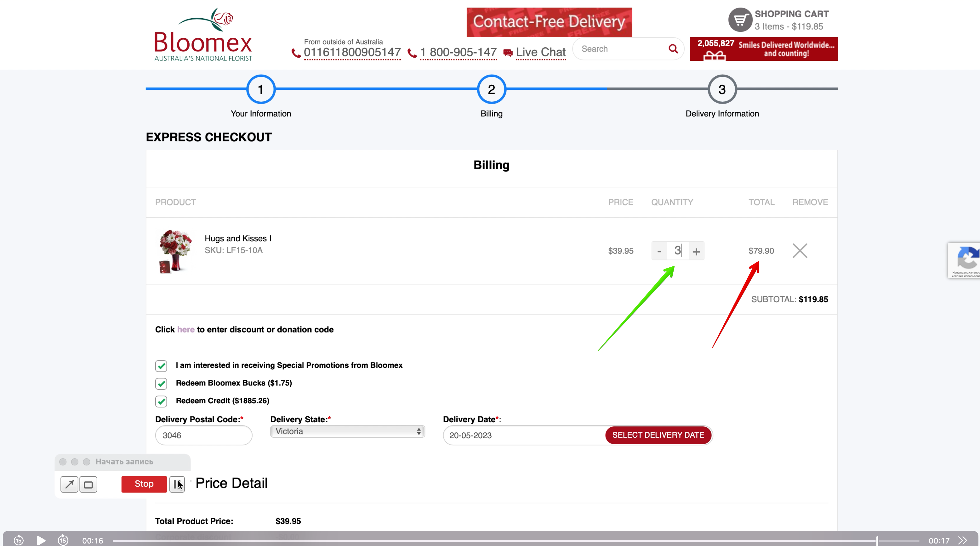Viewport: 980px width, 546px height.
Task: Open the Delivery State dropdown
Action: 347,431
